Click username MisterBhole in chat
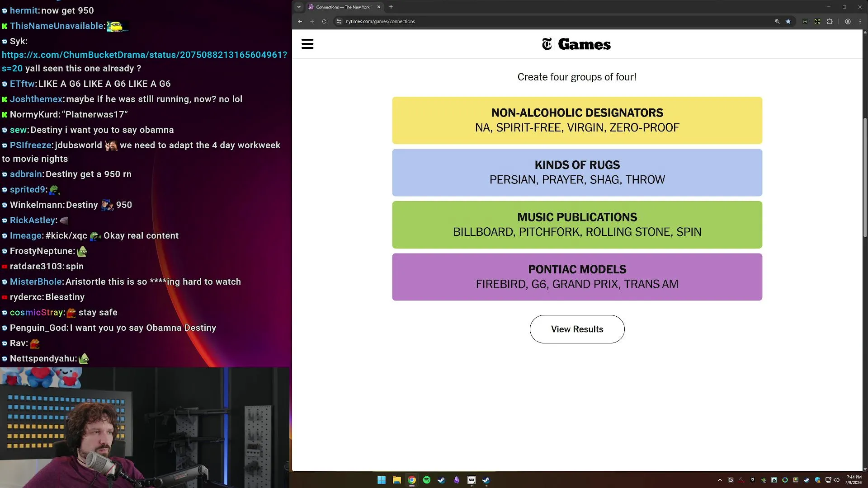The image size is (868, 488). 36,282
